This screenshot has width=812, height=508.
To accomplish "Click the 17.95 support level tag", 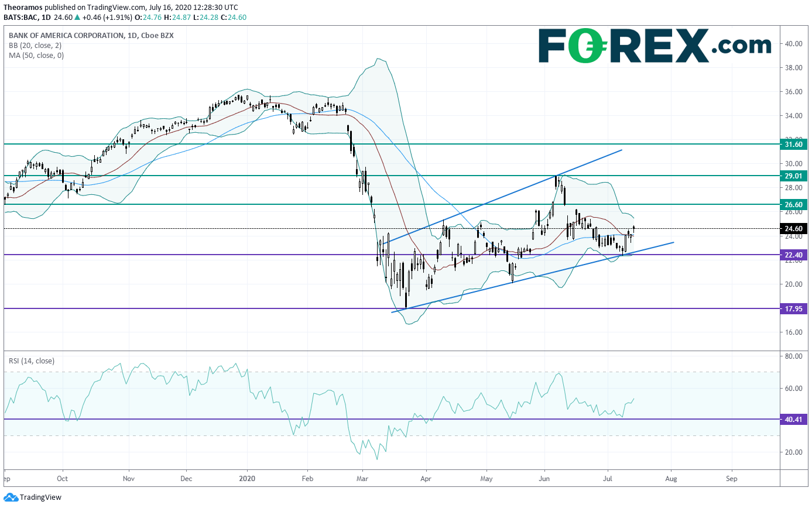I will coord(795,308).
